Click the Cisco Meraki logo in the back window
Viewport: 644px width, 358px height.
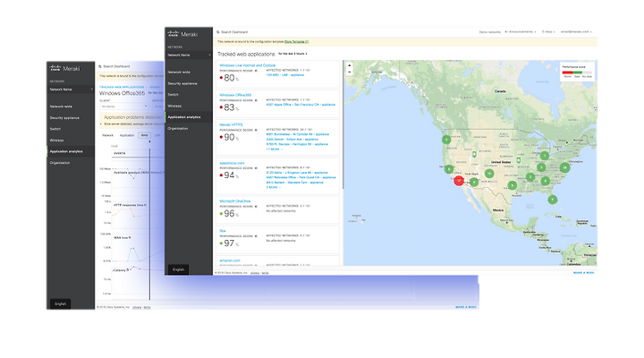tap(64, 68)
